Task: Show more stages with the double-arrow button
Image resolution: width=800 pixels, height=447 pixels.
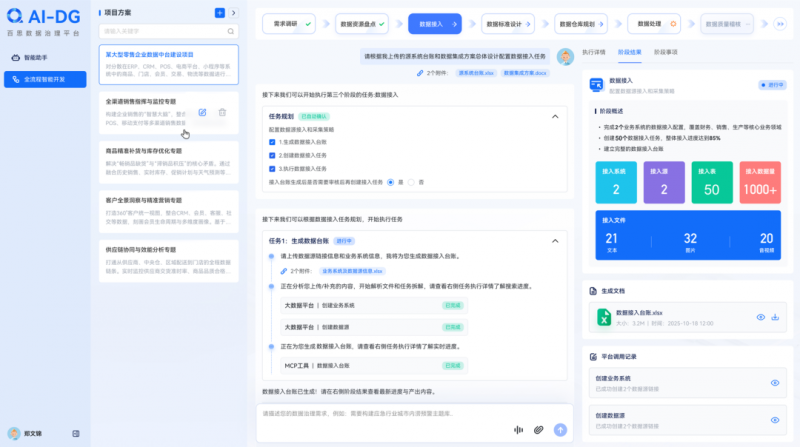Action: [780, 24]
